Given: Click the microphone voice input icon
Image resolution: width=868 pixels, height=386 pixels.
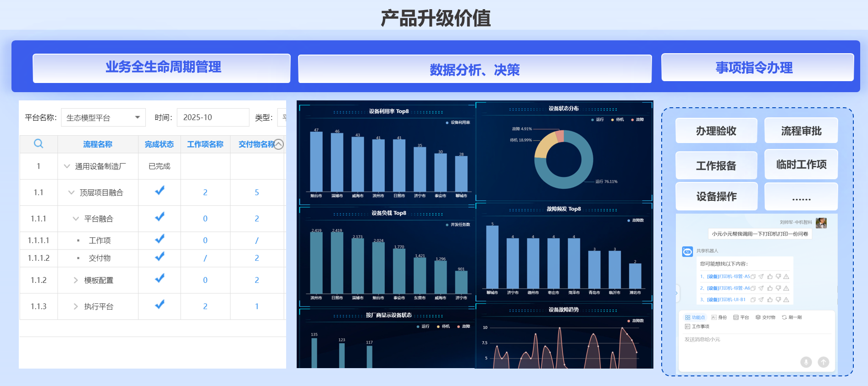Looking at the screenshot, I should click(806, 362).
